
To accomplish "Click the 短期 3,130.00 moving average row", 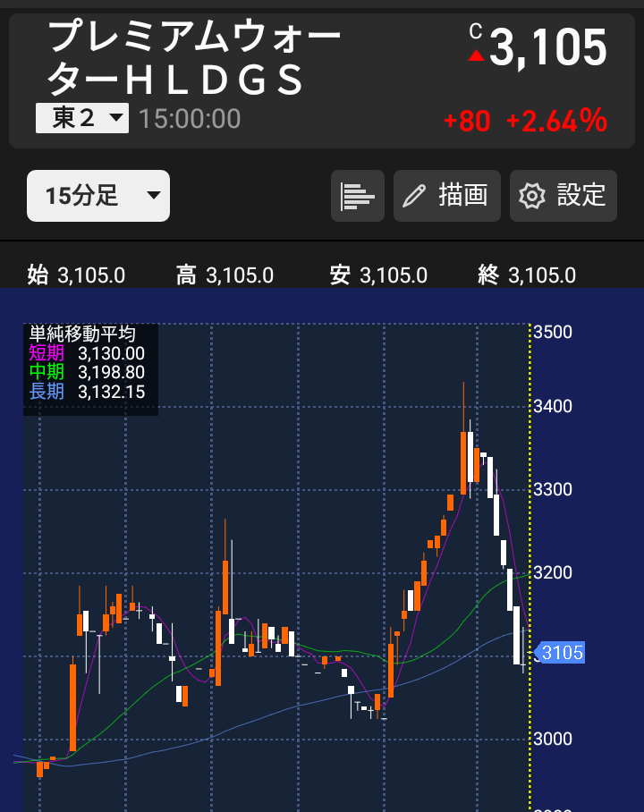I will tap(87, 353).
